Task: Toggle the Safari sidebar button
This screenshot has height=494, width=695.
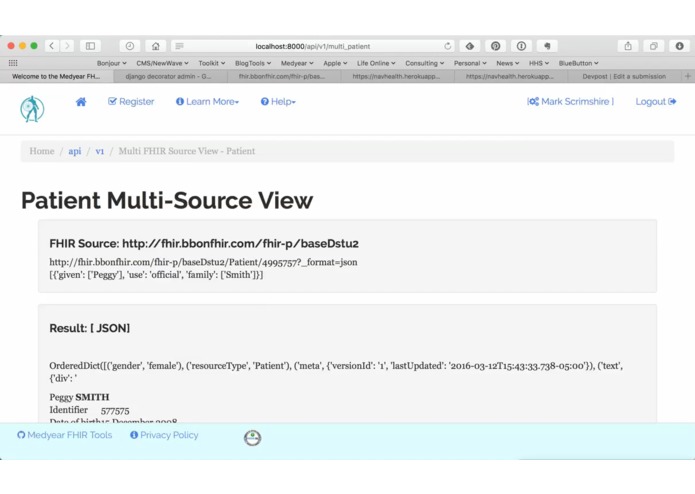Action: (90, 46)
